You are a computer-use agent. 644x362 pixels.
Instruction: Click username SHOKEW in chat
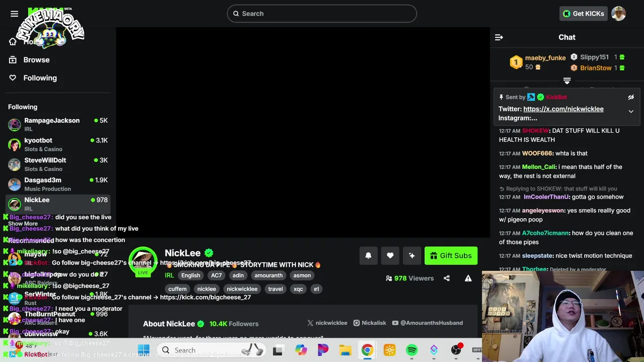pyautogui.click(x=535, y=131)
